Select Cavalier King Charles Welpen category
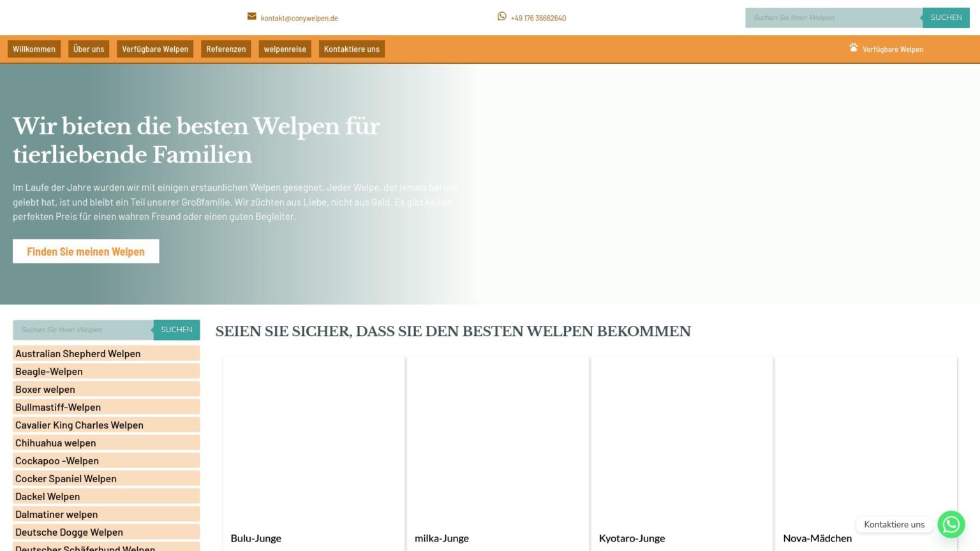The height and width of the screenshot is (551, 980). pyautogui.click(x=79, y=425)
